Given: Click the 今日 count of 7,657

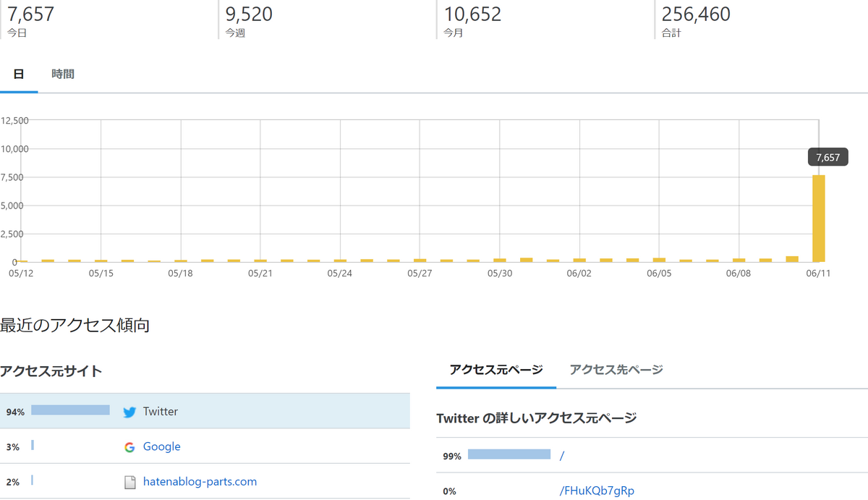Looking at the screenshot, I should [x=30, y=14].
